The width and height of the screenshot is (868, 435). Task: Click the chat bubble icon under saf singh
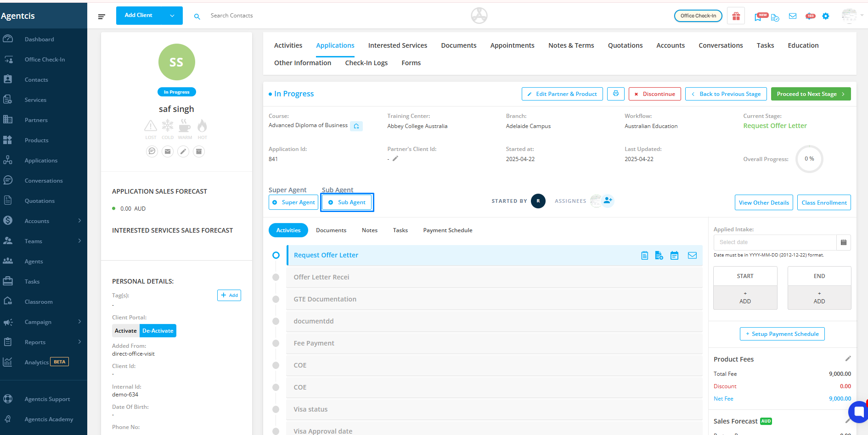[x=152, y=151]
